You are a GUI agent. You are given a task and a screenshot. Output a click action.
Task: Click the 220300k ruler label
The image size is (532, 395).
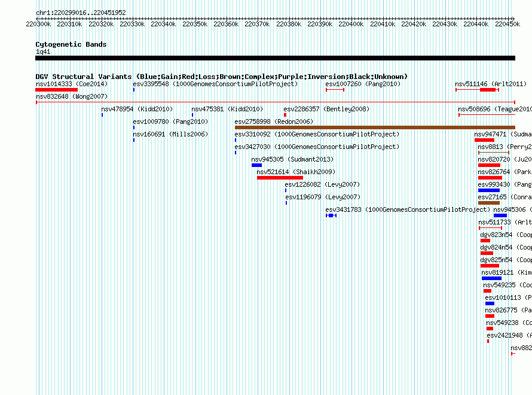pos(38,24)
